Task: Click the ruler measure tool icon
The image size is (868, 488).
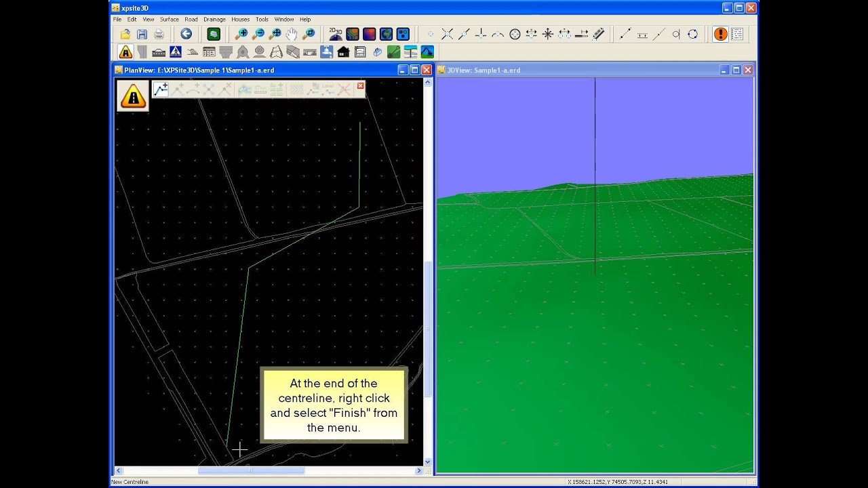Action: (x=598, y=34)
